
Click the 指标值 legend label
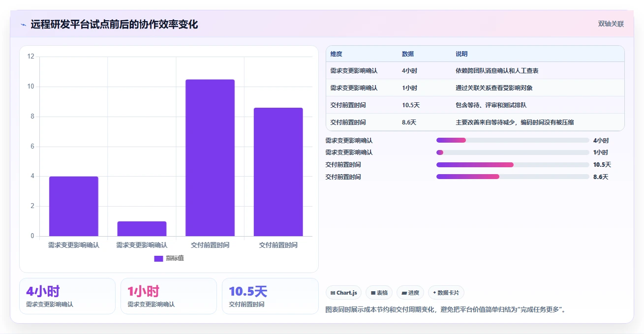point(175,258)
